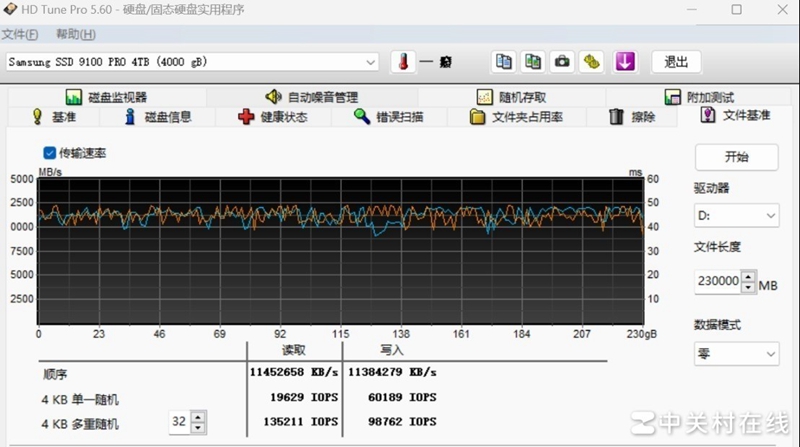Image resolution: width=800 pixels, height=447 pixels.
Task: Open the 帮助(H) menu
Action: point(75,34)
